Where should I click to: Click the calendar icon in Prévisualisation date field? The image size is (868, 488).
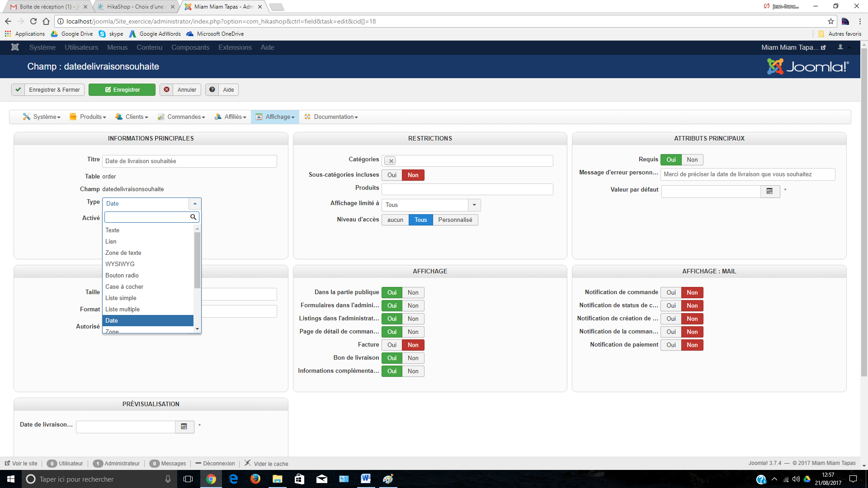[184, 427]
